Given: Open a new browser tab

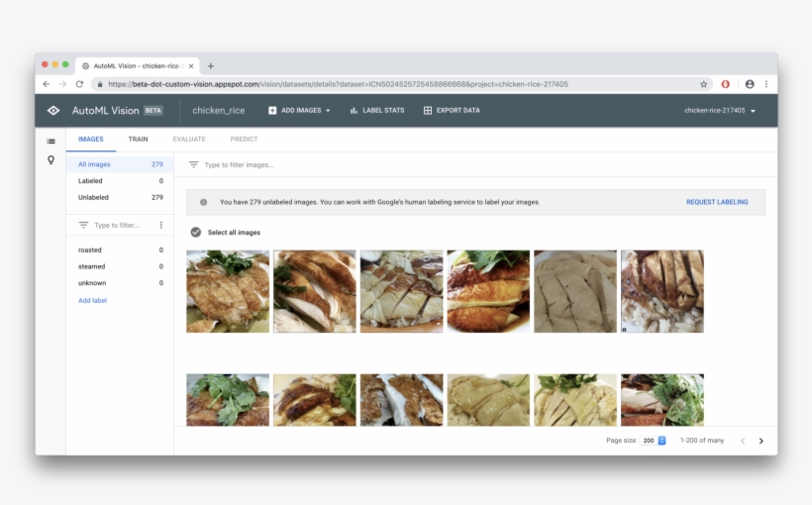Looking at the screenshot, I should (x=211, y=65).
